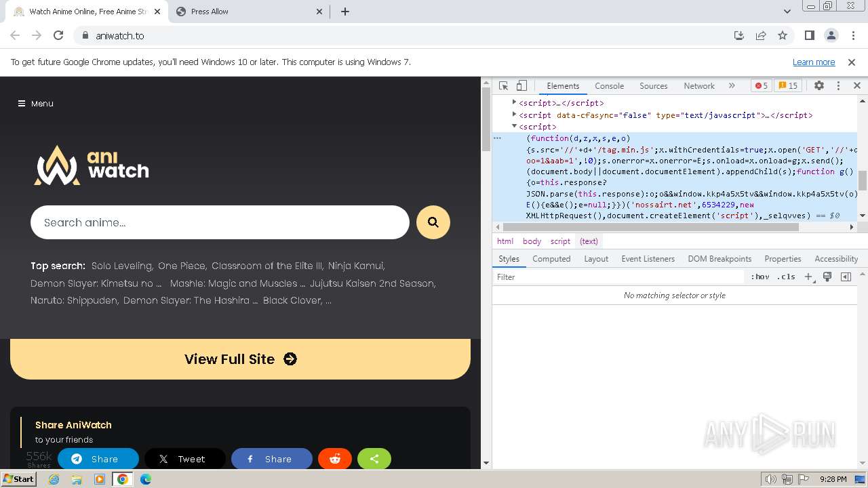Open DevTools customize kebab menu
Screen dimensions: 868x488
[x=838, y=86]
